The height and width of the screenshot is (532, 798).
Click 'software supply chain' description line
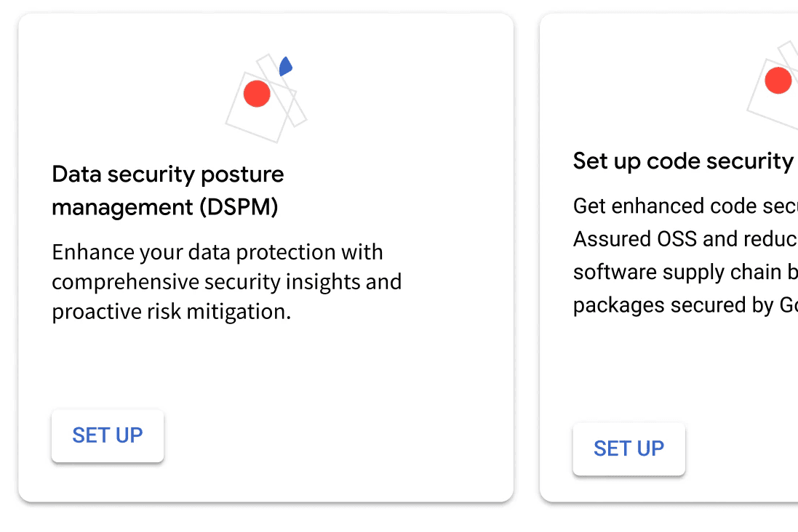685,272
